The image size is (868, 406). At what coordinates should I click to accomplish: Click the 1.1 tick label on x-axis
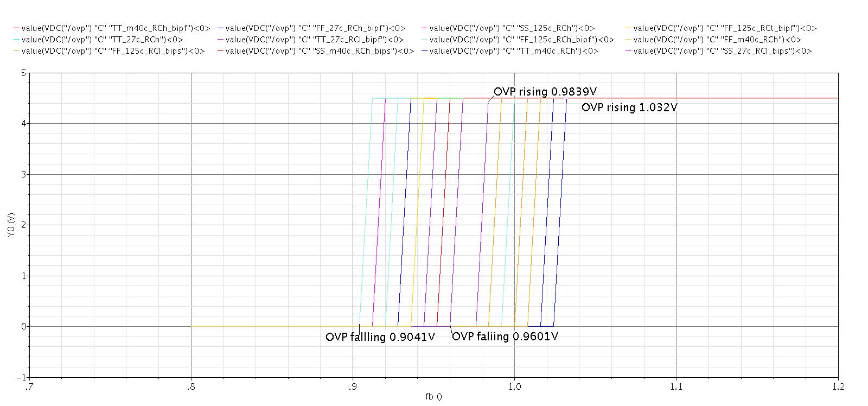(676, 386)
